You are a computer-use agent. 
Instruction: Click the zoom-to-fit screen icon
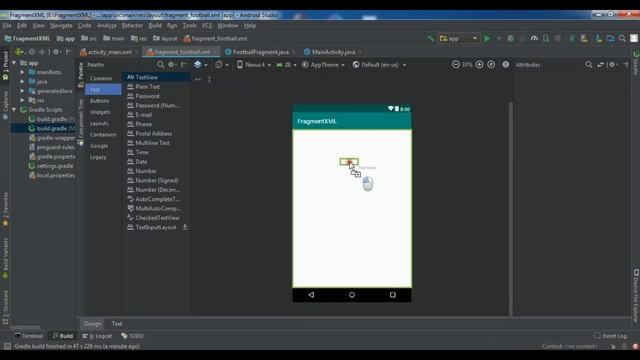tap(491, 64)
